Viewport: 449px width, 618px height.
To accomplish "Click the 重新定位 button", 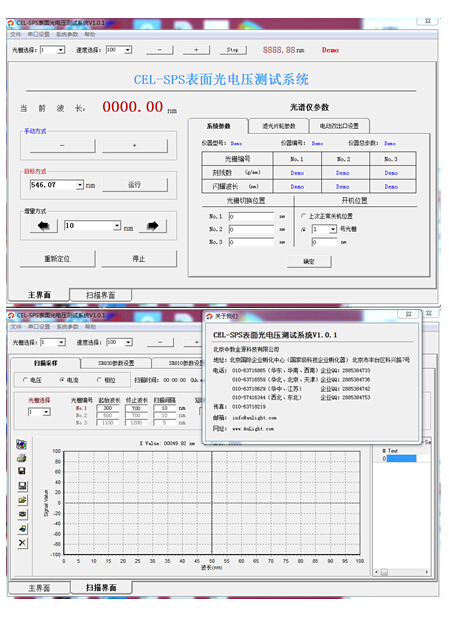I will click(x=57, y=259).
